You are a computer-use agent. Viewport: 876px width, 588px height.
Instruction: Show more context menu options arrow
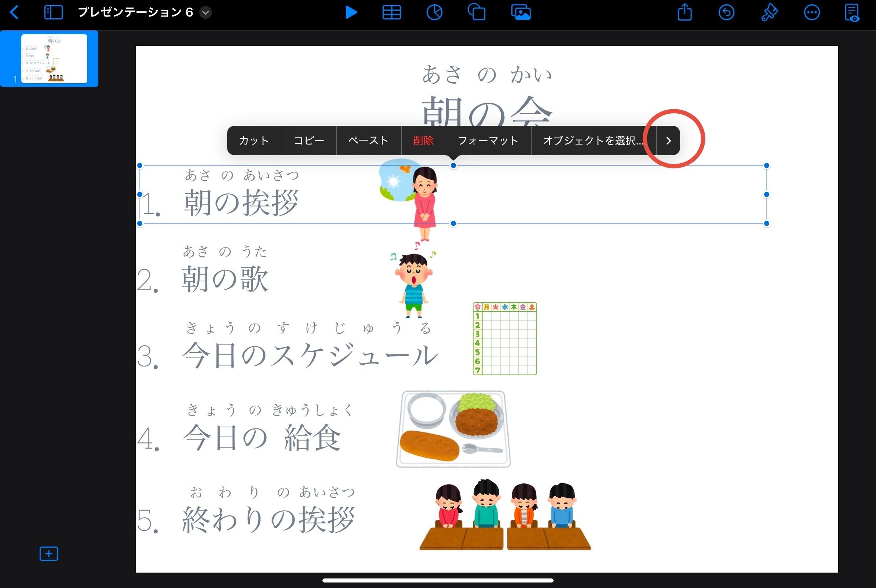pyautogui.click(x=668, y=140)
